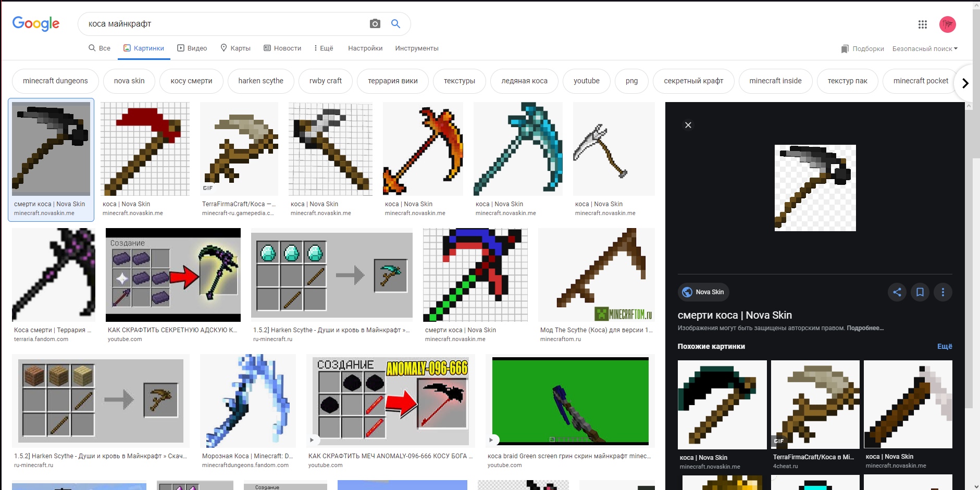Open Подборки collections
Image resolution: width=980 pixels, height=490 pixels.
pos(862,48)
